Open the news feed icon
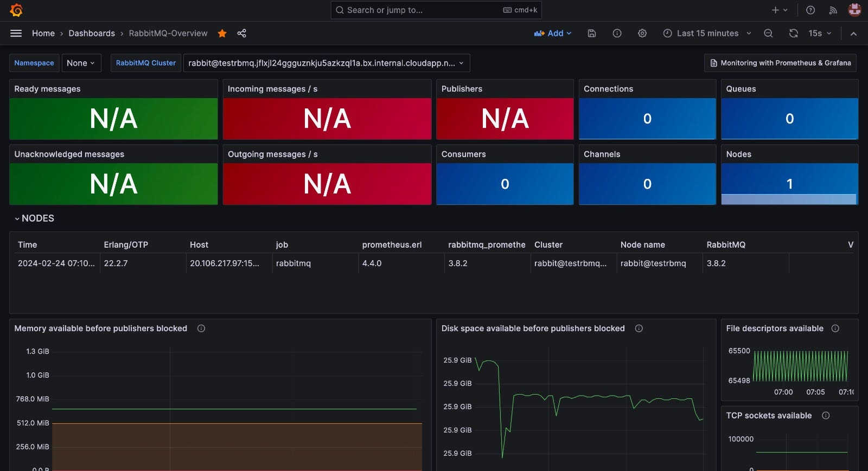868x471 pixels. pos(833,10)
